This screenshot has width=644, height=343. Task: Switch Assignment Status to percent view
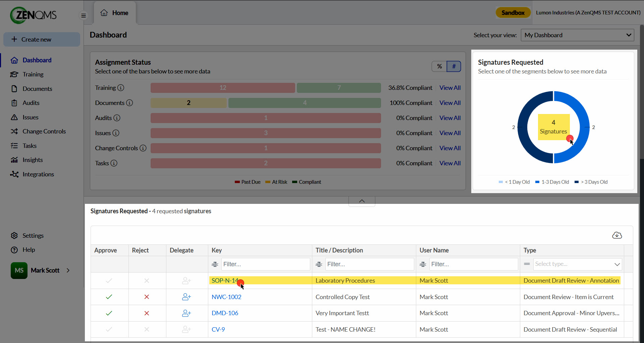point(439,66)
